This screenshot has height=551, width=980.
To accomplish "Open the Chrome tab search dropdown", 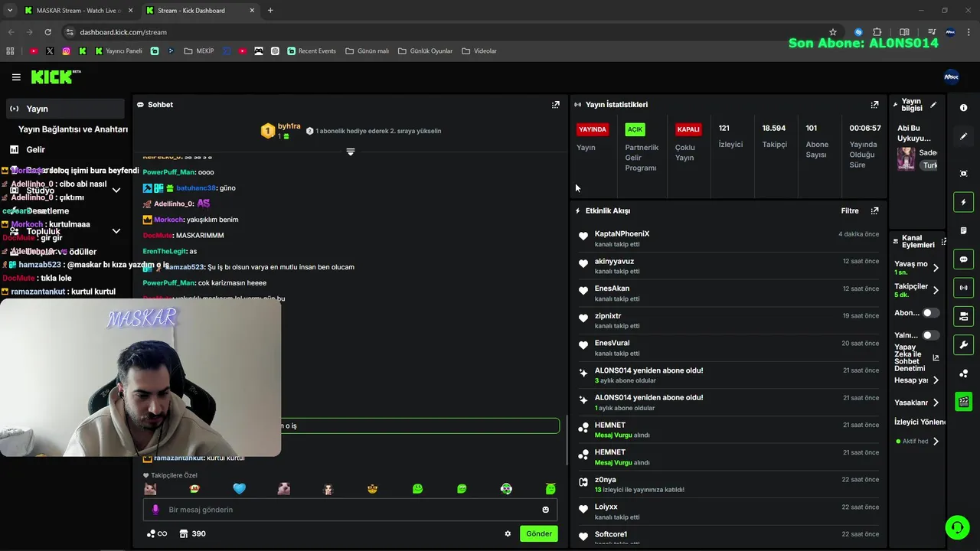I will (x=10, y=11).
